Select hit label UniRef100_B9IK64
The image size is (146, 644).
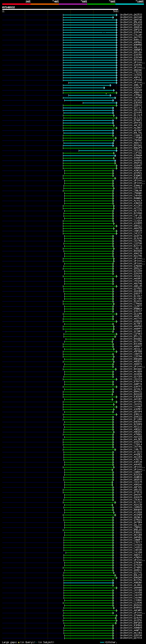(131, 60)
